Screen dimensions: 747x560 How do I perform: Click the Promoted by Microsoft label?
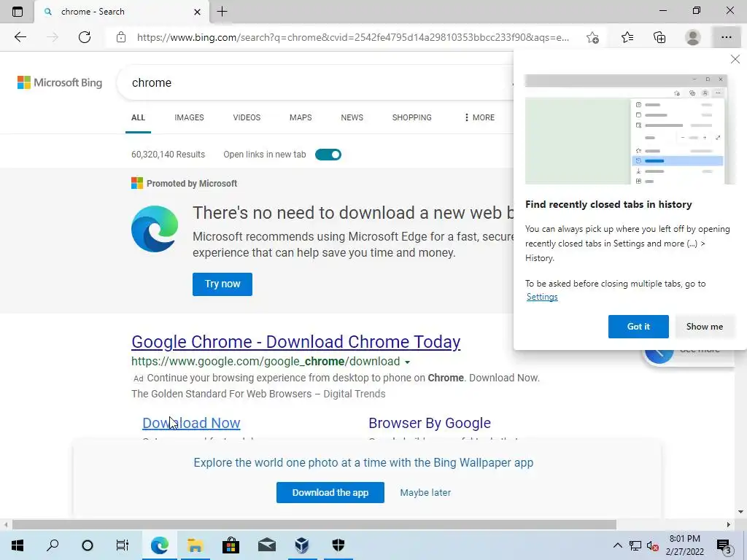192,183
